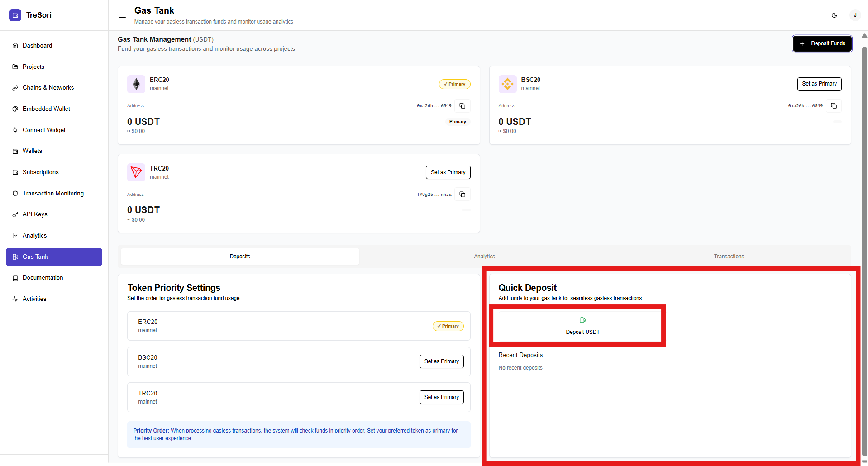Copy the BSC20 wallet address

[x=834, y=106]
